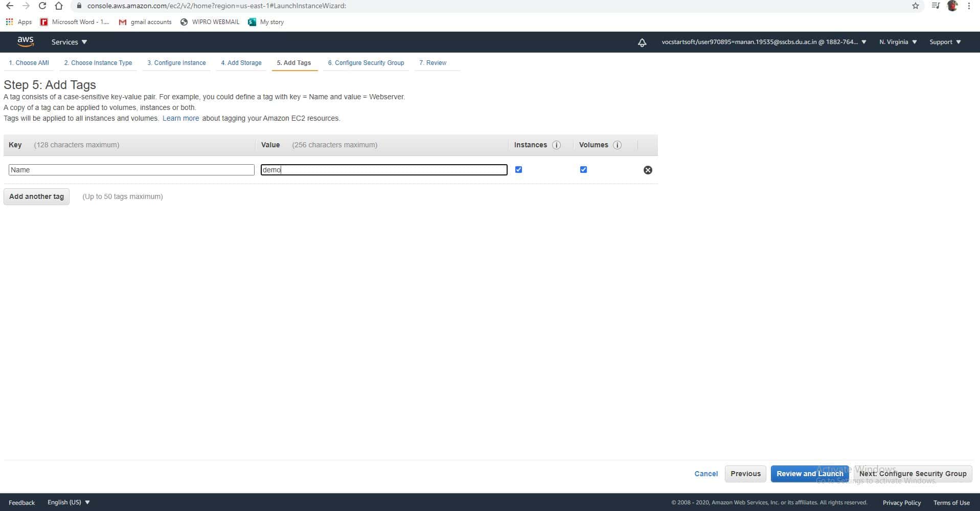Open Microsoft Word bookmark
This screenshot has height=511, width=980.
pos(75,22)
